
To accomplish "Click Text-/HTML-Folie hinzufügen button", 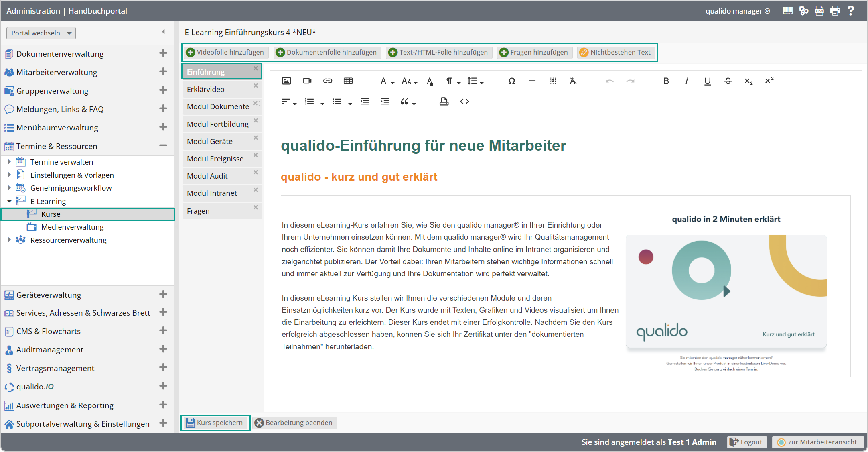I will coord(438,52).
